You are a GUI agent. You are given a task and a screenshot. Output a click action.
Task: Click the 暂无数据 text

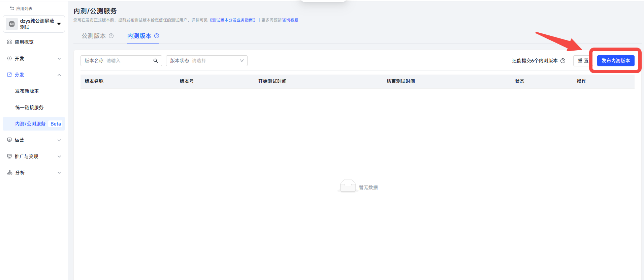tap(368, 188)
